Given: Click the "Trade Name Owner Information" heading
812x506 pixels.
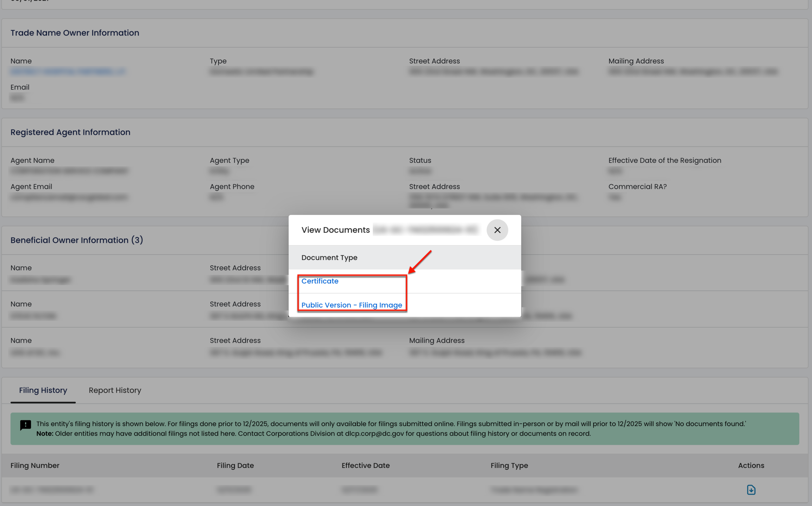Looking at the screenshot, I should (x=75, y=33).
